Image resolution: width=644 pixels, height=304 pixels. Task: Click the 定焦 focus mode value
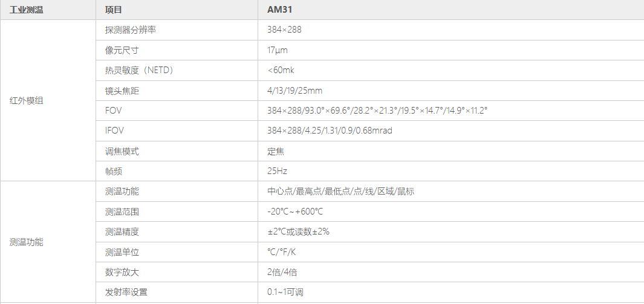point(276,151)
